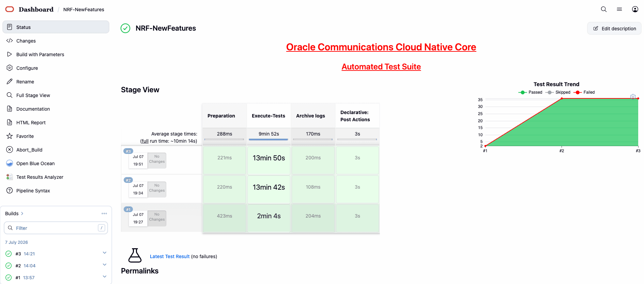This screenshot has height=284, width=644.
Task: Open the Builds three-dot options menu
Action: click(104, 214)
